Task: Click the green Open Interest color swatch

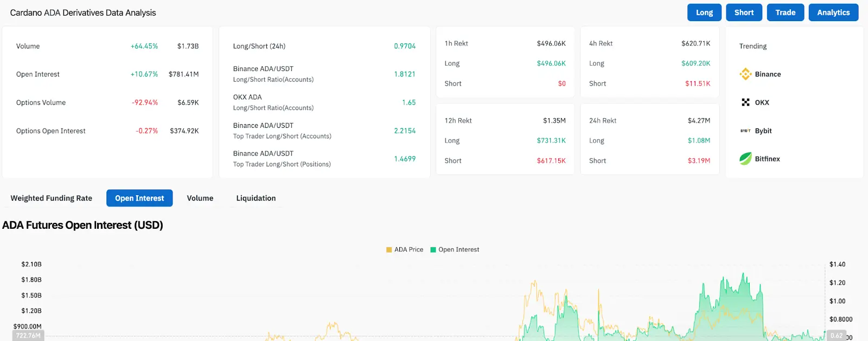Action: 433,250
